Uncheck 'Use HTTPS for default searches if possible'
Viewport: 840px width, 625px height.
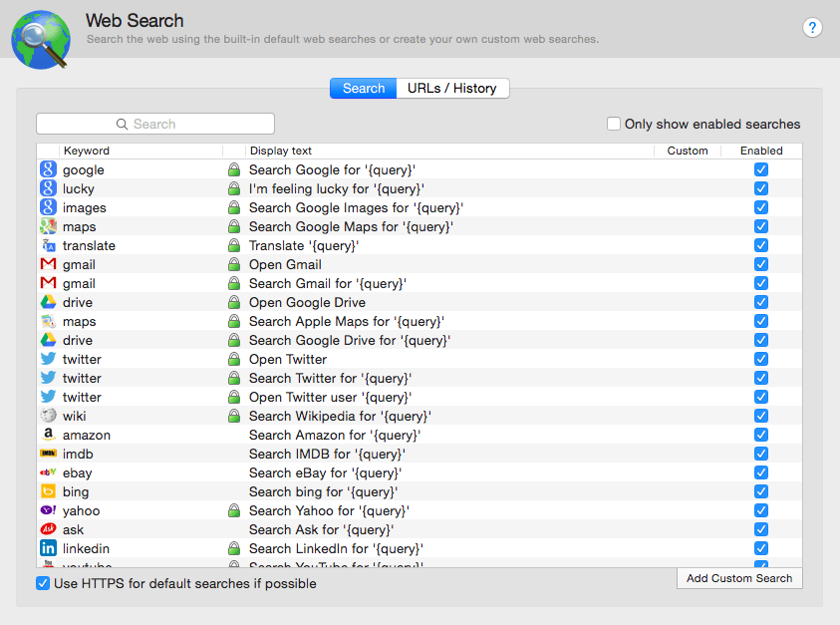click(x=42, y=584)
